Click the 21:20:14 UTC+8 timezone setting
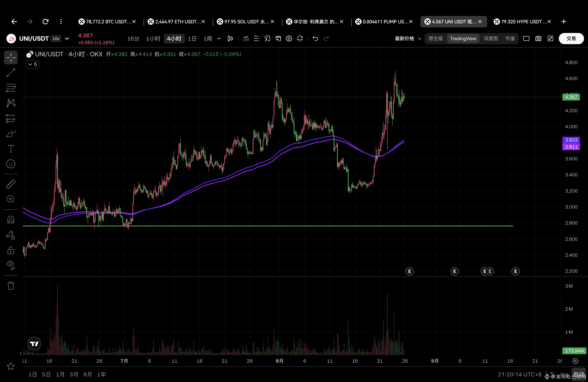 point(520,375)
